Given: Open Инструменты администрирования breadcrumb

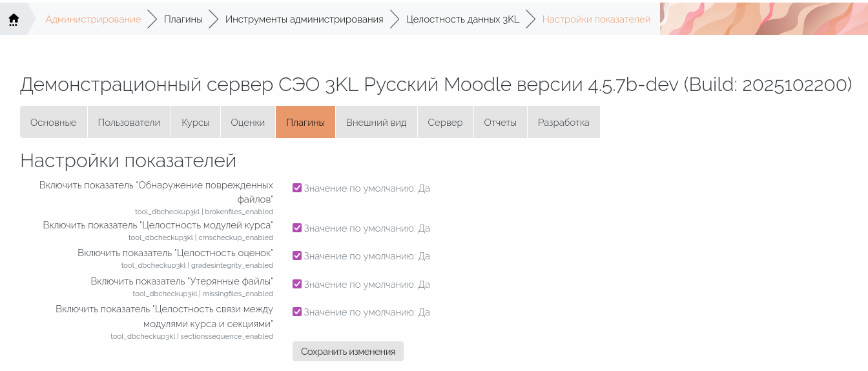Looking at the screenshot, I should [304, 19].
